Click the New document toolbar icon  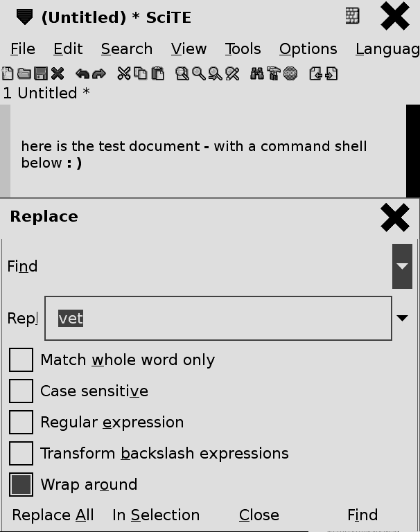point(8,73)
